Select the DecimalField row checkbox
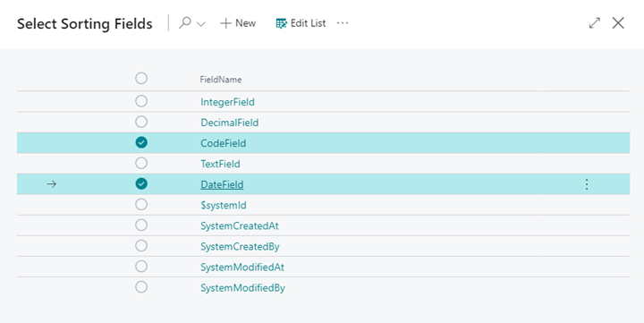This screenshot has width=644, height=323. [141, 122]
